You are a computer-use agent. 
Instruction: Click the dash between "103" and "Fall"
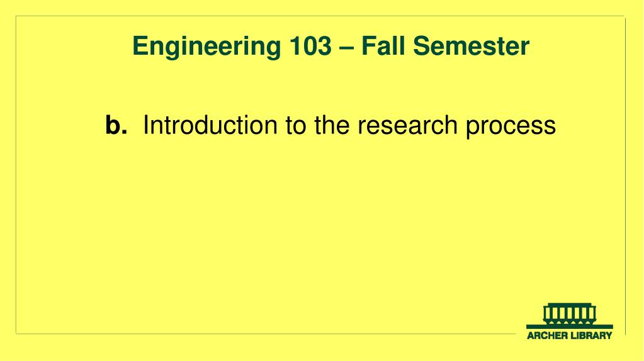pyautogui.click(x=346, y=47)
